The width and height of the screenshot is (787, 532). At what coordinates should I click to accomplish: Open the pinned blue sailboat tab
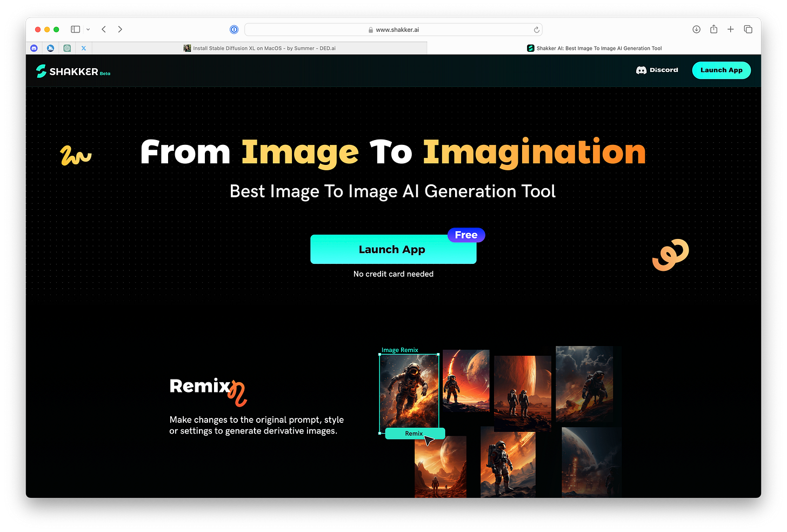50,48
